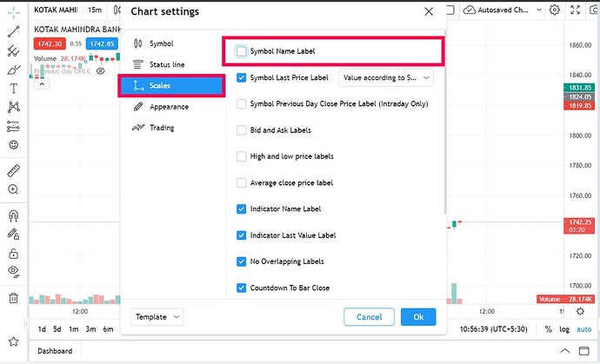Select the Text tool in left toolbar
600x364 pixels.
coord(13,89)
